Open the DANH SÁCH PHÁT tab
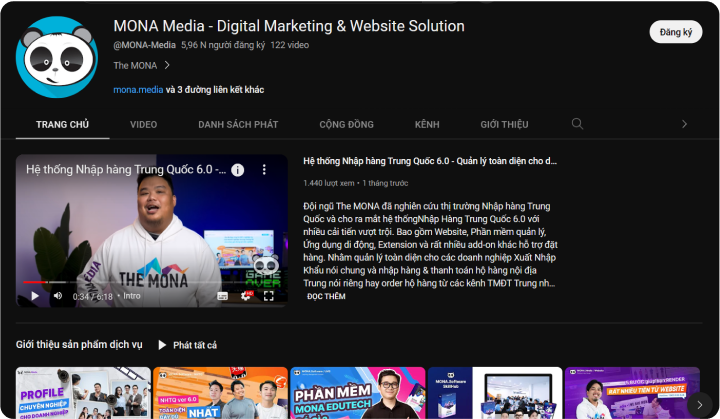 click(238, 125)
